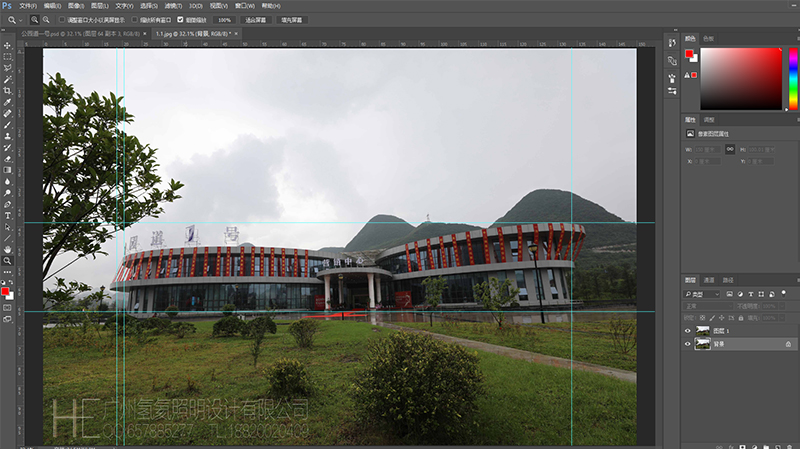Select the 背景 layer thumbnail
The image size is (800, 449).
tap(702, 343)
